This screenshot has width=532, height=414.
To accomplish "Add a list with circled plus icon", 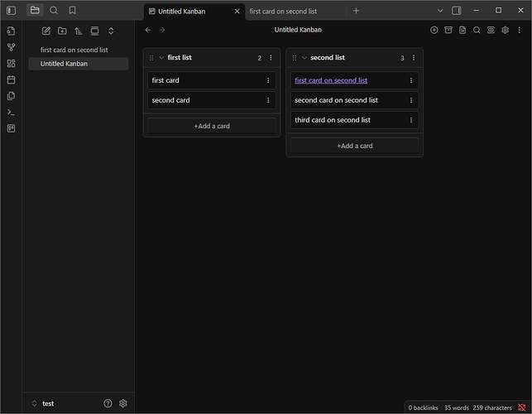I will coord(434,31).
